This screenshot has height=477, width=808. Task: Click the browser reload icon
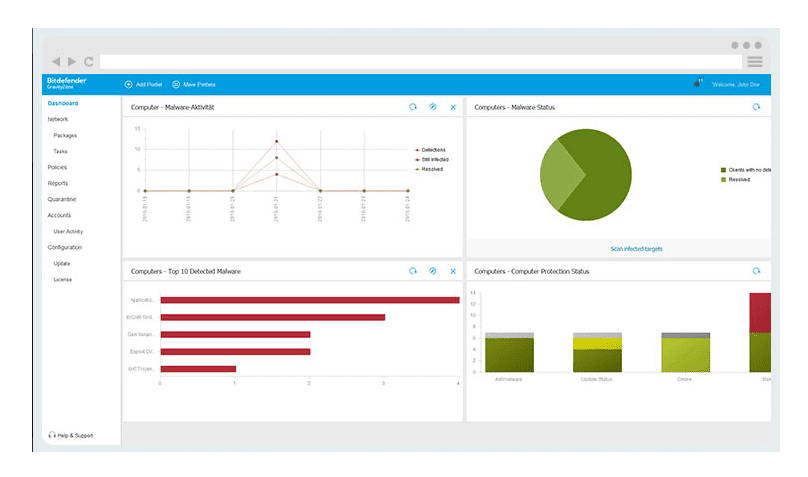pos(89,62)
